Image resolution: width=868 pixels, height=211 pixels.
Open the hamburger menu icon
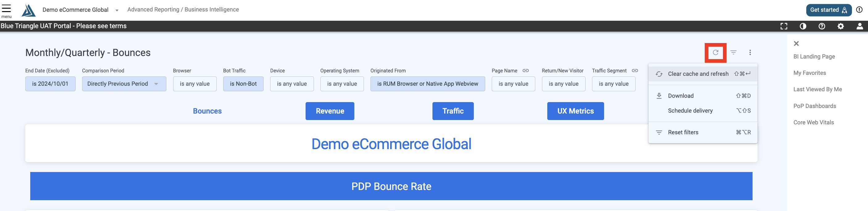click(6, 8)
